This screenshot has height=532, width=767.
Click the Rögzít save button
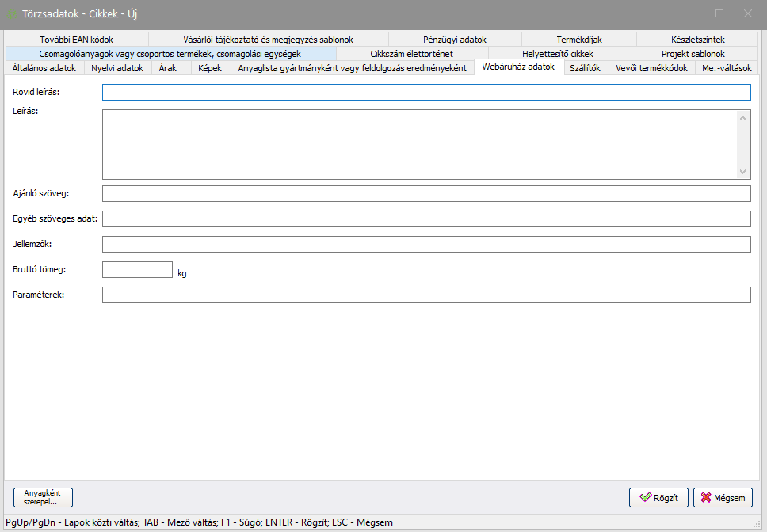coord(658,498)
